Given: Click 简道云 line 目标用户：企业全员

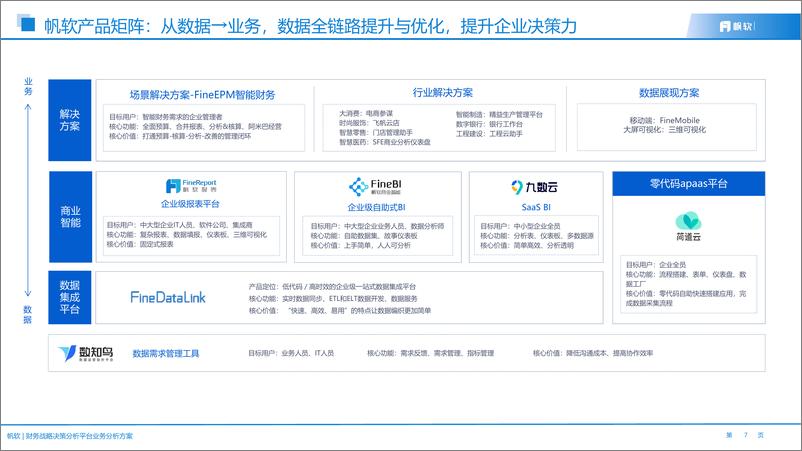Looking at the screenshot, I should 656,265.
